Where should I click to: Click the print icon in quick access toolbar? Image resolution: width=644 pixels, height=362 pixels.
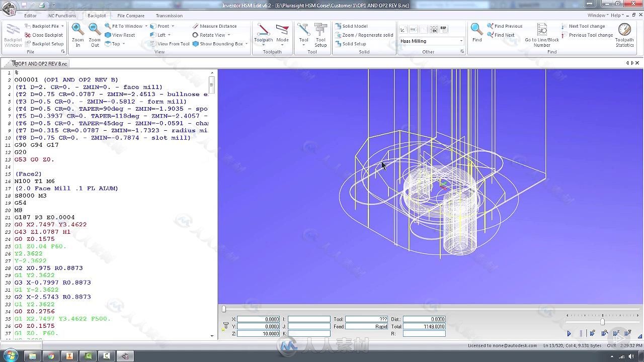[x=42, y=6]
